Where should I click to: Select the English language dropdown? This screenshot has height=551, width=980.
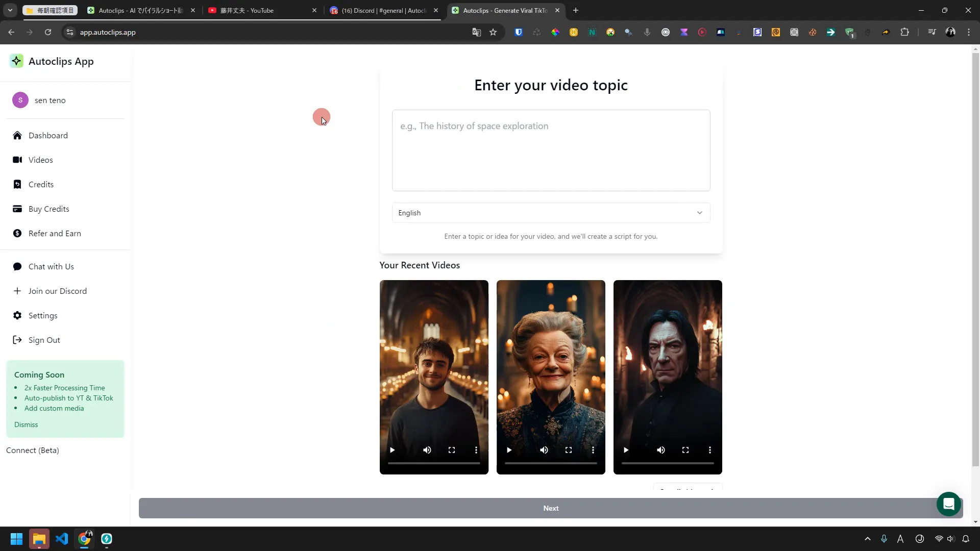[552, 213]
